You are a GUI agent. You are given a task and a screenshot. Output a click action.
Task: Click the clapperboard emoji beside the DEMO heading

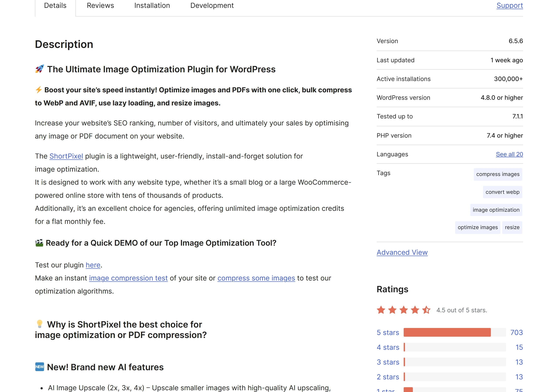point(39,243)
